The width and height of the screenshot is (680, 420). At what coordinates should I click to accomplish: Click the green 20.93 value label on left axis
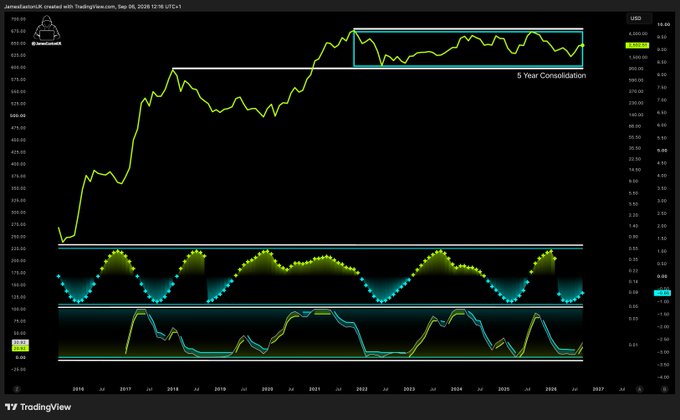pyautogui.click(x=20, y=348)
